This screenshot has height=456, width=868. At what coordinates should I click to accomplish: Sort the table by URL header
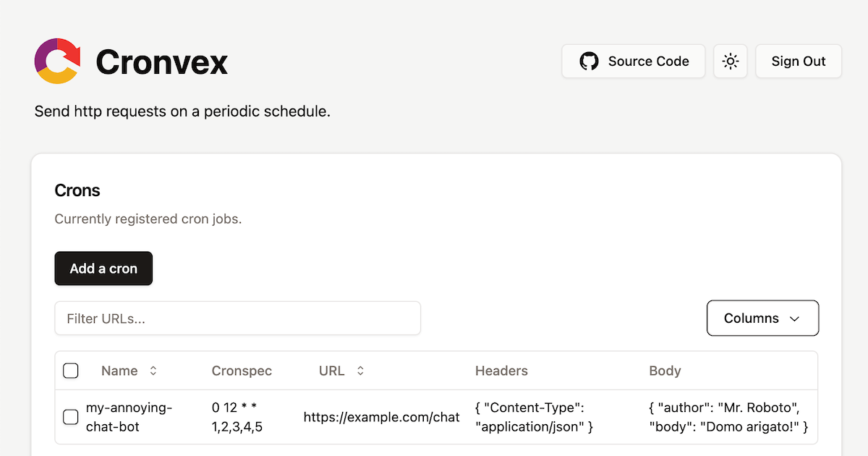pos(332,371)
